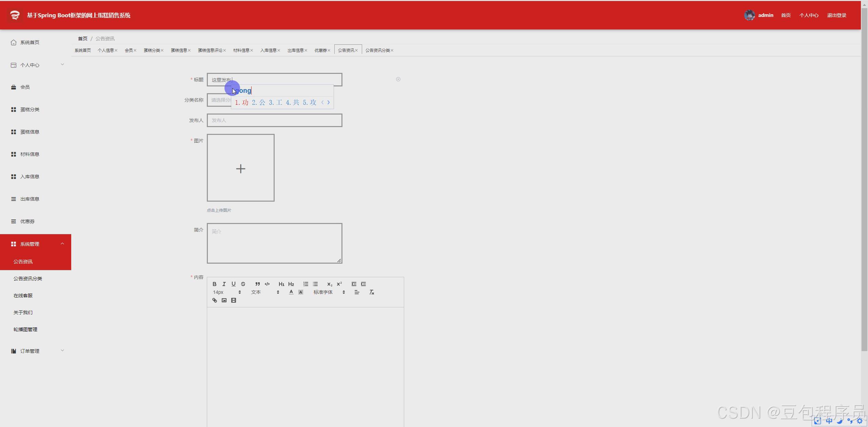Click the image upload plus box

(240, 168)
